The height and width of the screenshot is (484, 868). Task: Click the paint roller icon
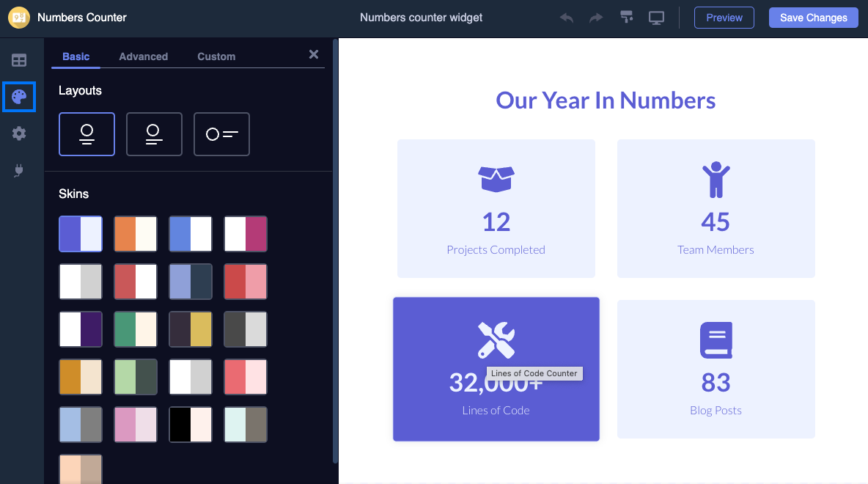[x=626, y=17]
